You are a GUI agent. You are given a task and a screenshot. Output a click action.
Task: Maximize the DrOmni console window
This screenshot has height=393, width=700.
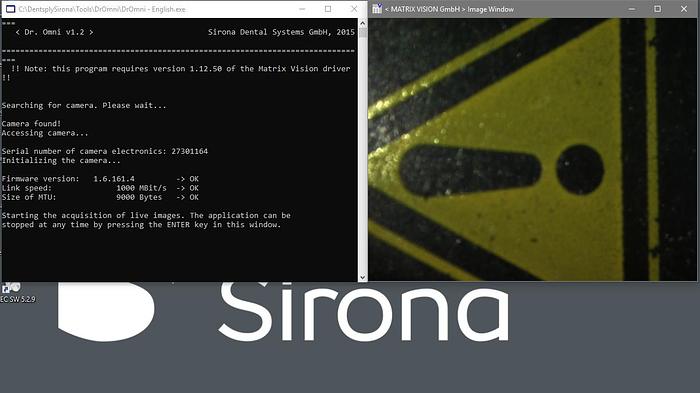[328, 9]
